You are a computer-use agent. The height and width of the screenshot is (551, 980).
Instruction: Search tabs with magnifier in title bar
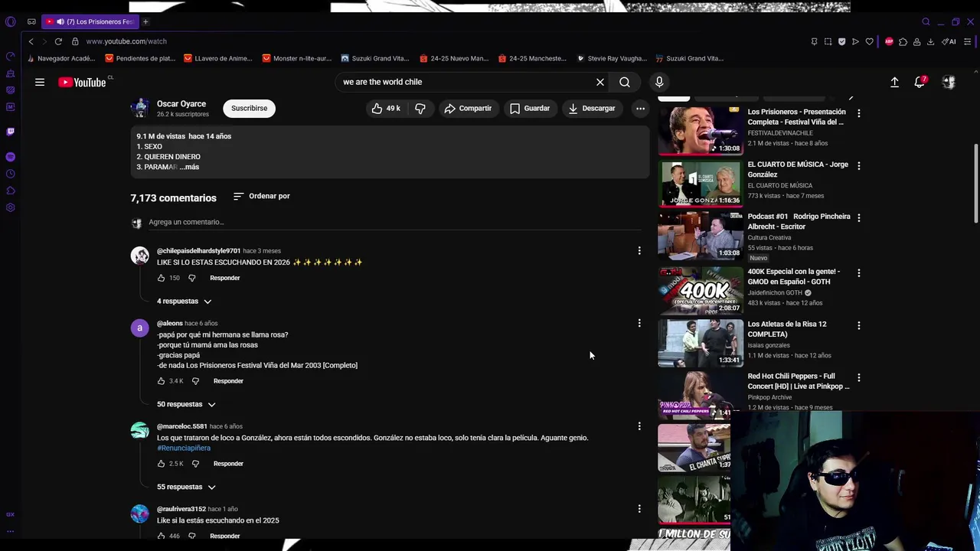pyautogui.click(x=926, y=21)
